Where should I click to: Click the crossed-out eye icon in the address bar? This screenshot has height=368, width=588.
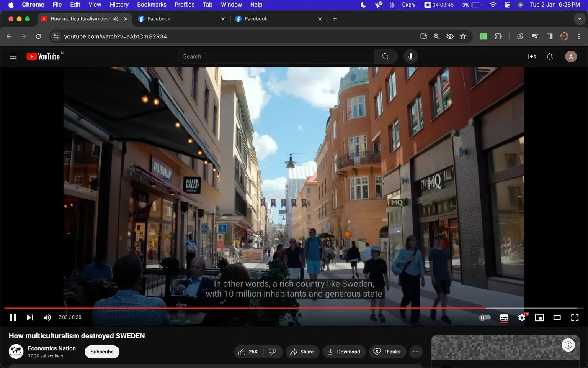point(450,36)
